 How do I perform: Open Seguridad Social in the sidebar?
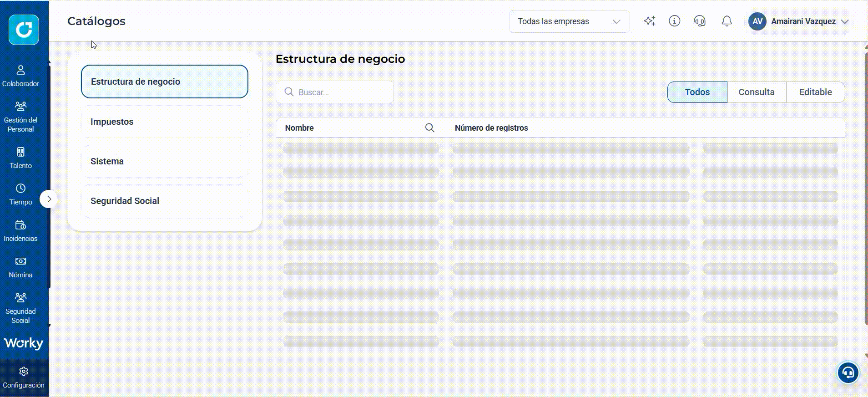pos(20,308)
